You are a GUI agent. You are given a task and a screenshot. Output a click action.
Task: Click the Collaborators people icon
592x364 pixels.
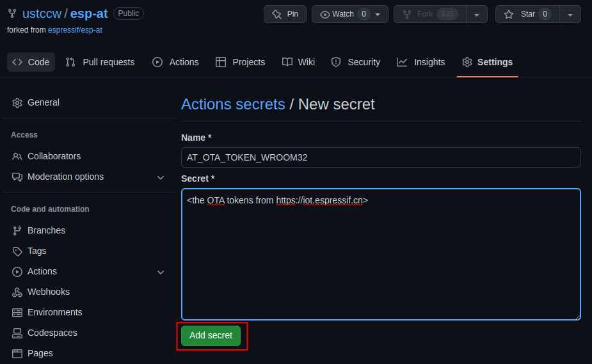17,157
